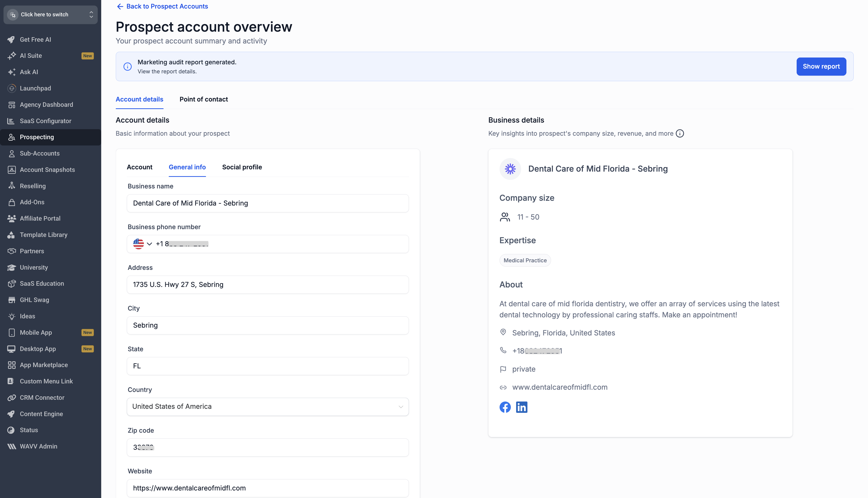Open the LinkedIn profile icon
Image resolution: width=868 pixels, height=498 pixels.
click(x=521, y=407)
